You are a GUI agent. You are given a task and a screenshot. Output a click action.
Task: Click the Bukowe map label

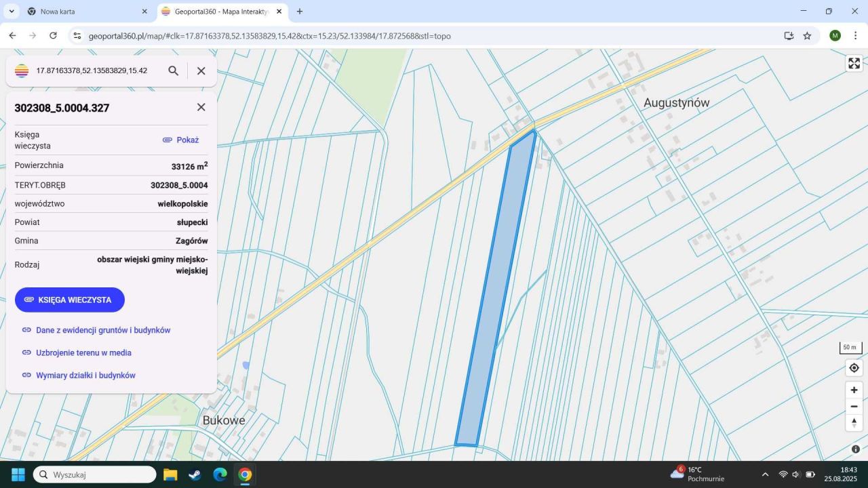(224, 420)
